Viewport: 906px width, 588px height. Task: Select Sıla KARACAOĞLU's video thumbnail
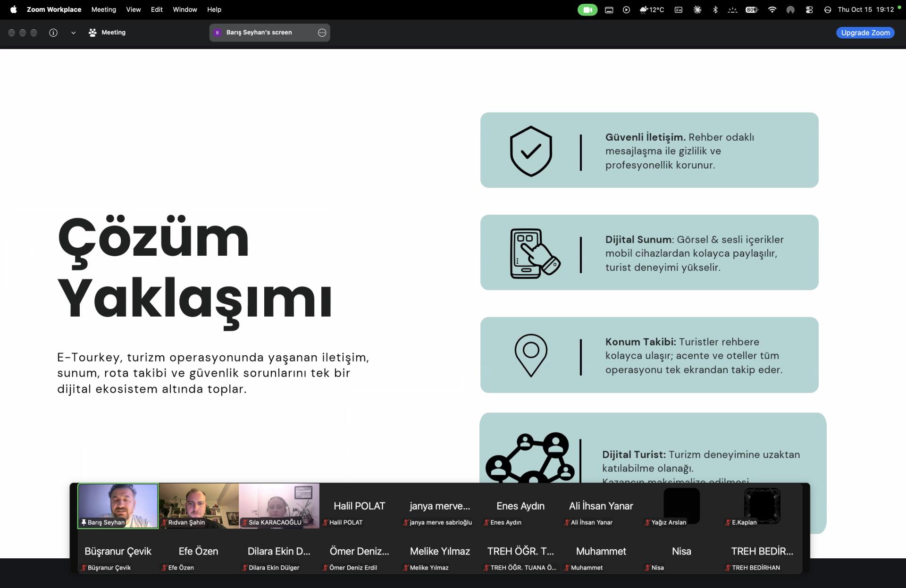279,506
